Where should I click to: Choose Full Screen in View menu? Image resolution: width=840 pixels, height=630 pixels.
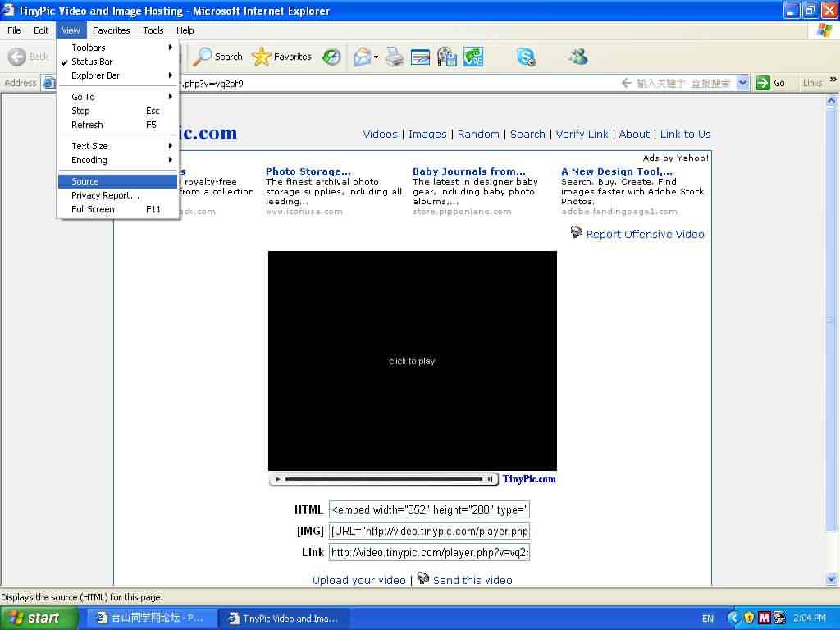pyautogui.click(x=93, y=209)
